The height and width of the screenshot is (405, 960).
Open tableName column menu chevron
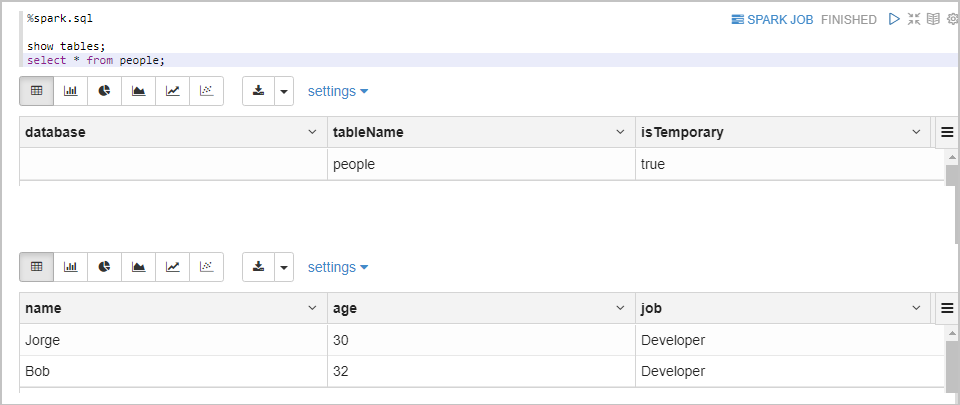point(621,132)
